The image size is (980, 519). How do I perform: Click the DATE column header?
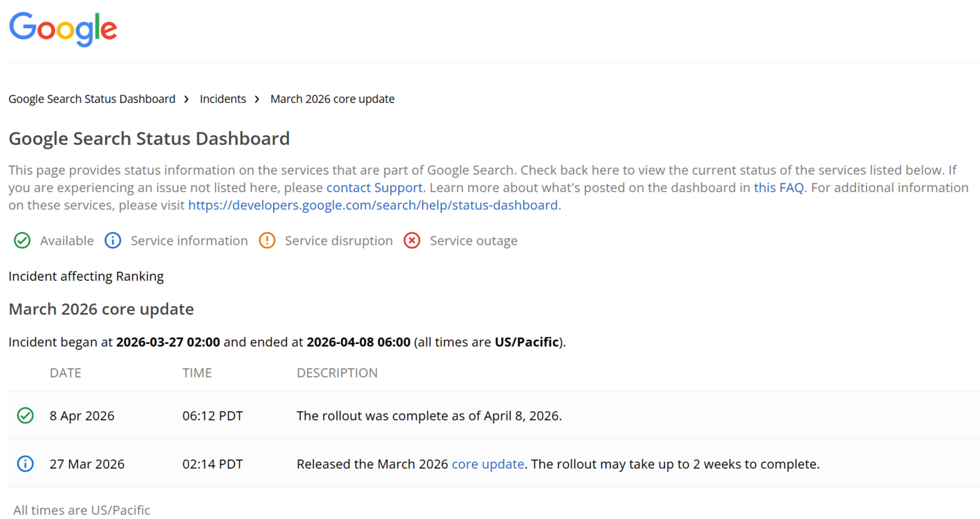click(x=65, y=373)
